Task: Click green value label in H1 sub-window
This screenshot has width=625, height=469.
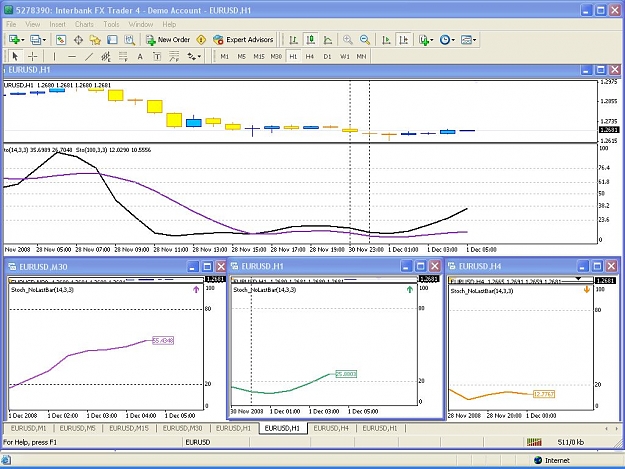Action: 346,374
